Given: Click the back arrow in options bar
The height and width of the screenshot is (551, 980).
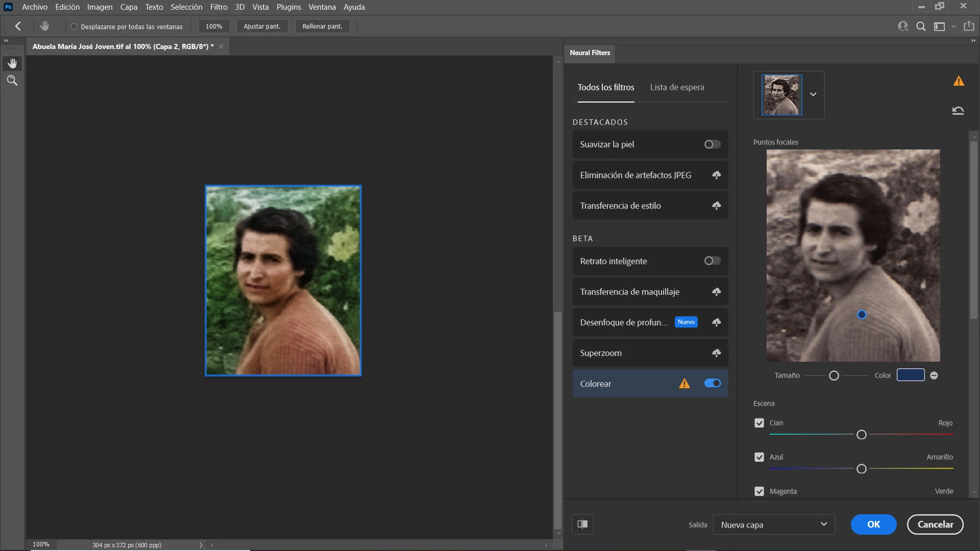Looking at the screenshot, I should tap(18, 26).
